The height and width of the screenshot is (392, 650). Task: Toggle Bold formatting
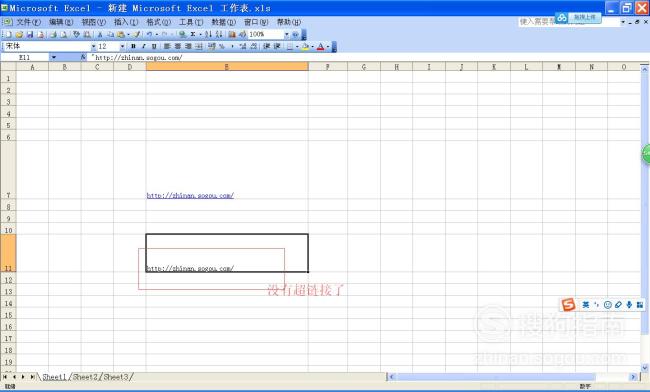(133, 46)
